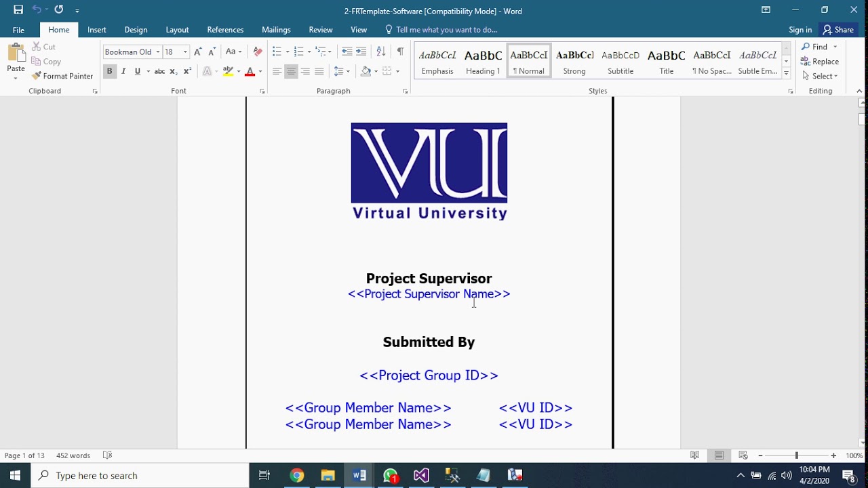868x488 pixels.
Task: Open word count showing 452 words
Action: pos(73,455)
